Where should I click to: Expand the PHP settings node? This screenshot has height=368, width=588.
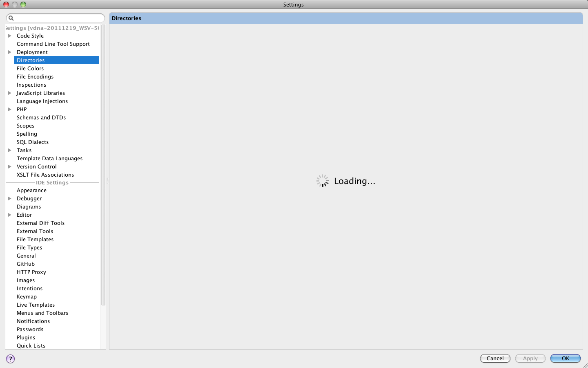pos(10,109)
